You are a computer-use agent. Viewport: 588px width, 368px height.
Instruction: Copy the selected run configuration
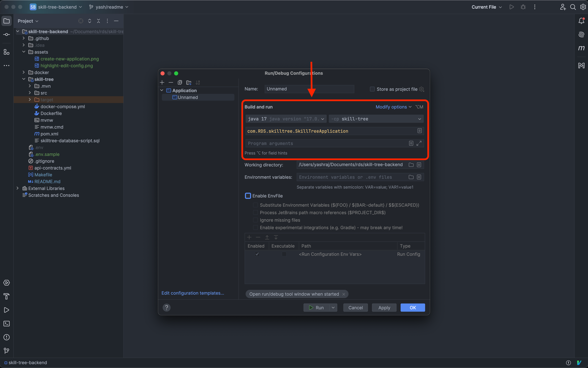(180, 83)
